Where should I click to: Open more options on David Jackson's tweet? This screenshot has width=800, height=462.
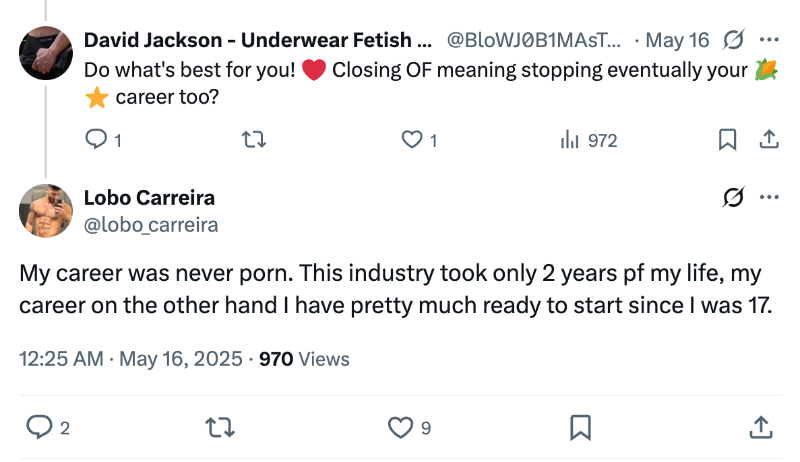769,40
